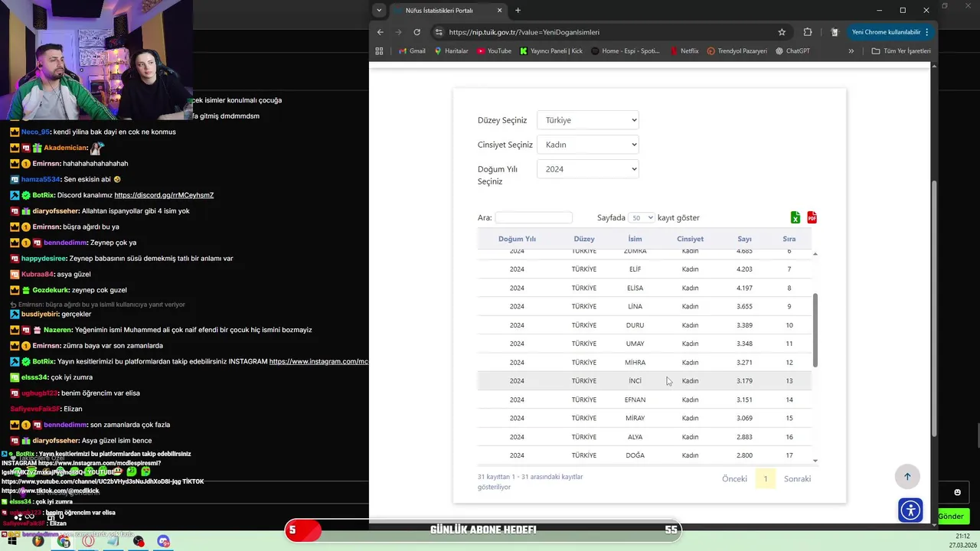Open a new Chrome tab

518,11
